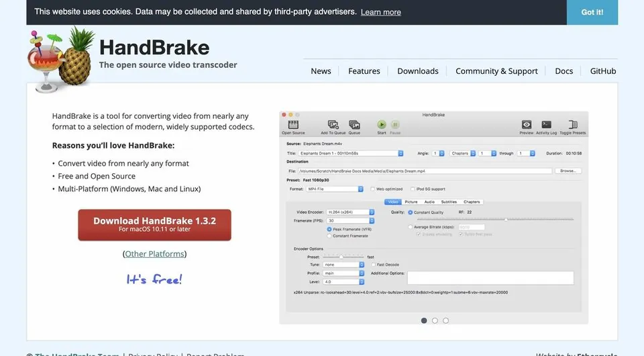Open the Tune dropdown set to none

pos(343,265)
